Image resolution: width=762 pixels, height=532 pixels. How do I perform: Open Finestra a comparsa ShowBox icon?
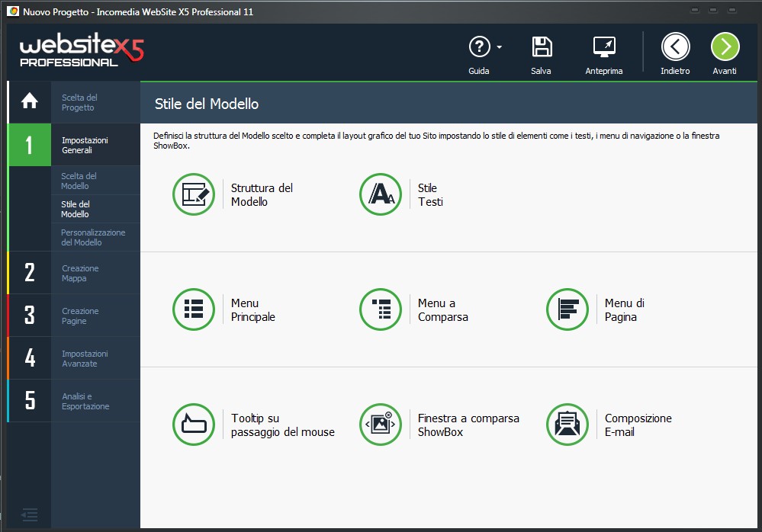pos(381,425)
